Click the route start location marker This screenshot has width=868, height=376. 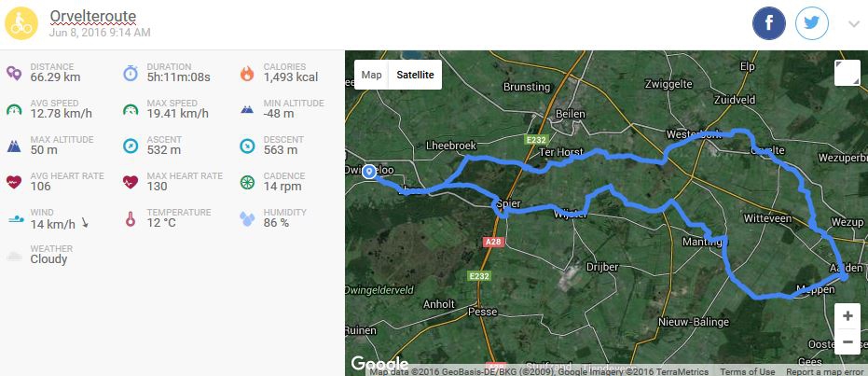[x=369, y=173]
